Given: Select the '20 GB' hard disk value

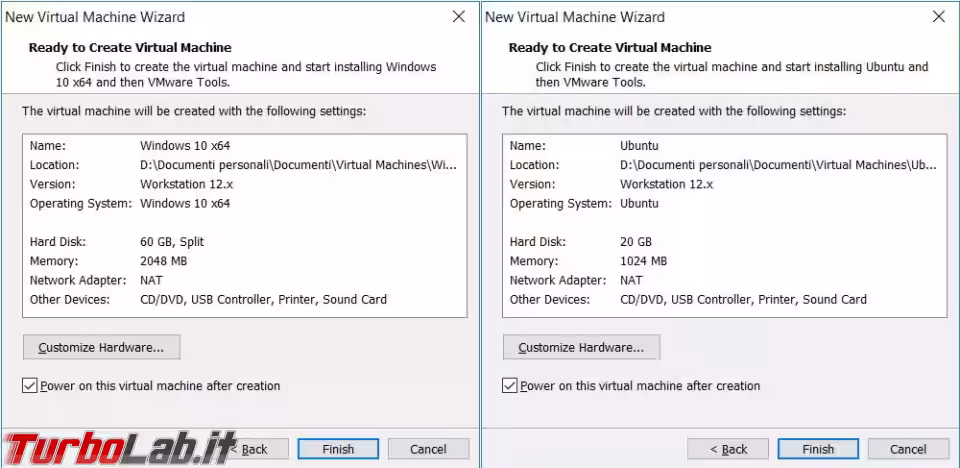Looking at the screenshot, I should point(636,241).
